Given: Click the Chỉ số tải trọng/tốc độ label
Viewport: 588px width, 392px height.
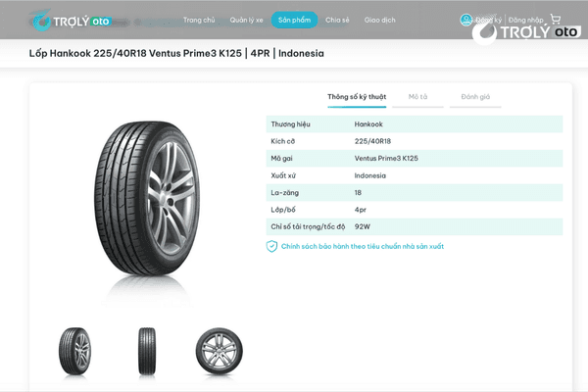Looking at the screenshot, I should pos(308,226).
